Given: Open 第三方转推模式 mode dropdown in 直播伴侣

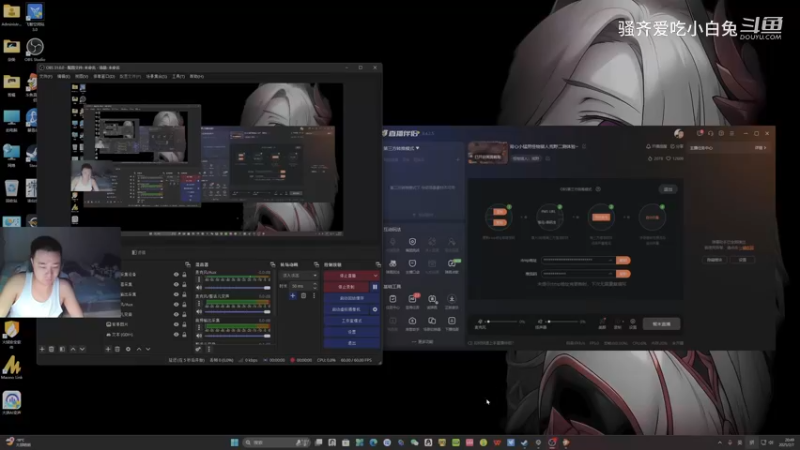Looking at the screenshot, I should point(402,148).
